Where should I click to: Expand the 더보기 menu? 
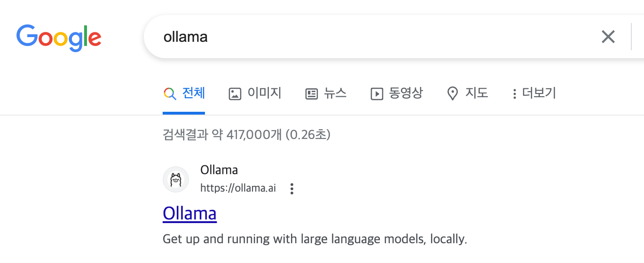pos(539,93)
